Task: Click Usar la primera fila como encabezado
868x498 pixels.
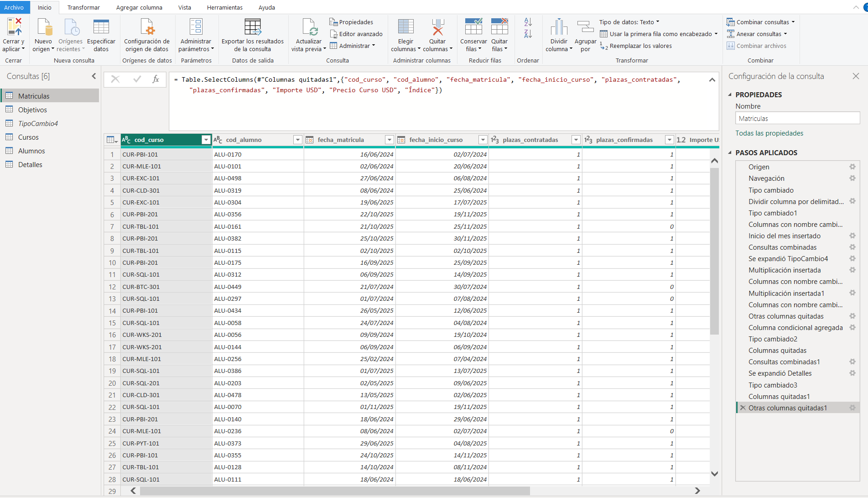Action: [x=659, y=34]
